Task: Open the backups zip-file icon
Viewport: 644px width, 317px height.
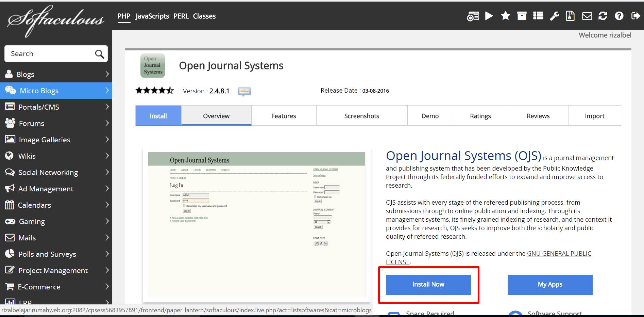Action: pos(570,16)
